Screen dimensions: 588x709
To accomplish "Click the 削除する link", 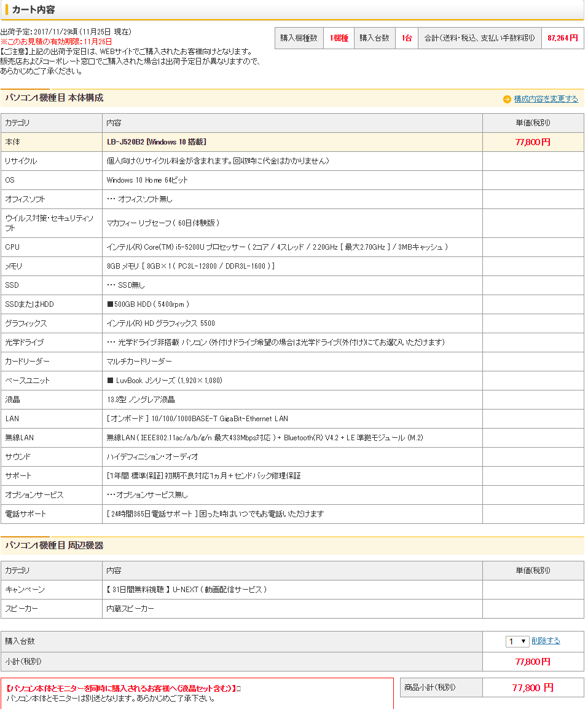I will pyautogui.click(x=546, y=641).
